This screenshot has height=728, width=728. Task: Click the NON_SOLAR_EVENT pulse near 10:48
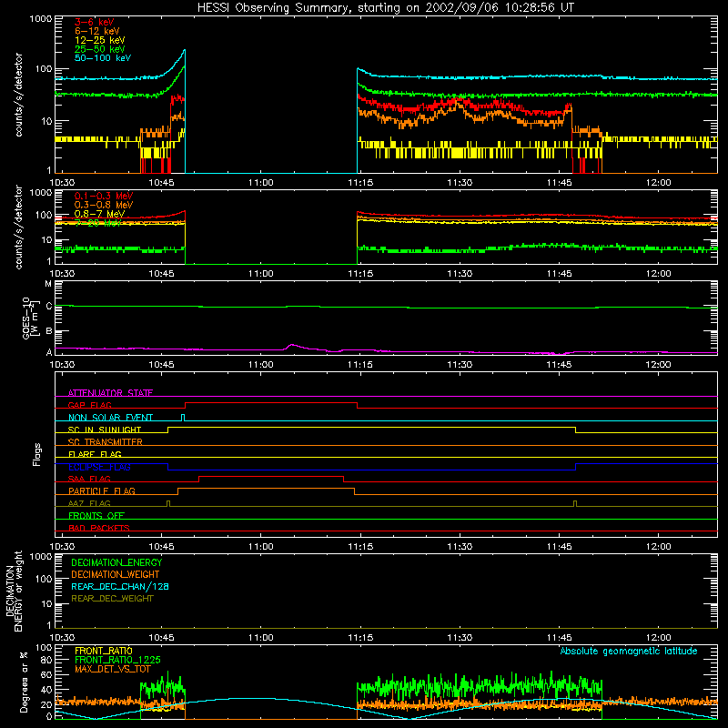[x=183, y=417]
